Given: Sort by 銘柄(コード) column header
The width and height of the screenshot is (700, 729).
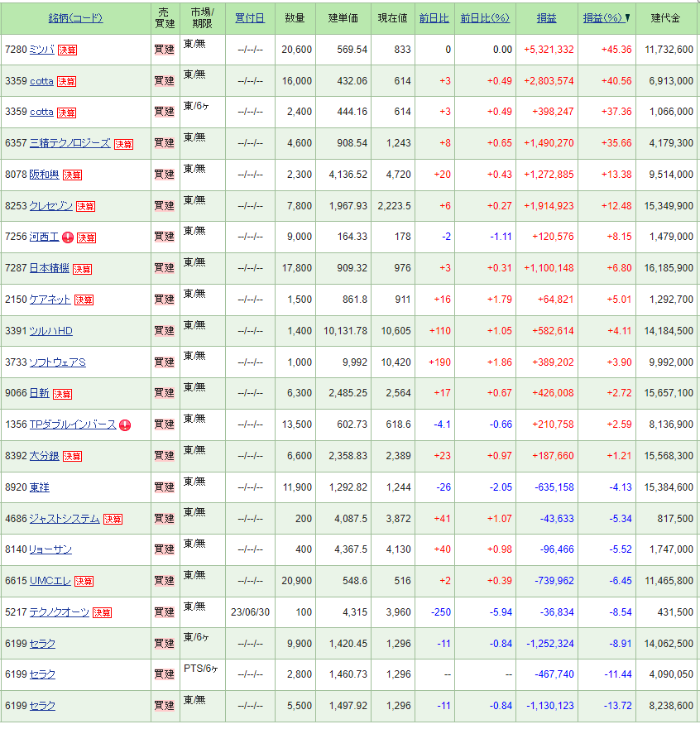Looking at the screenshot, I should pos(76,18).
